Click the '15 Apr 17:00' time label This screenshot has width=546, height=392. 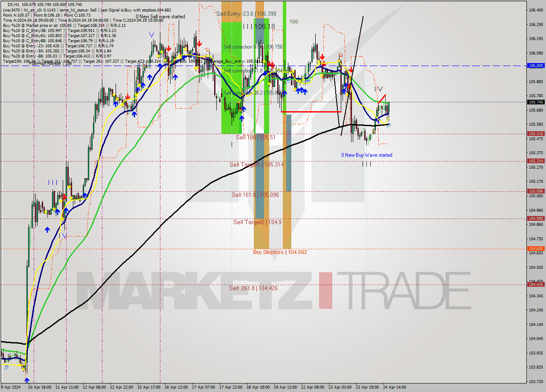149,387
